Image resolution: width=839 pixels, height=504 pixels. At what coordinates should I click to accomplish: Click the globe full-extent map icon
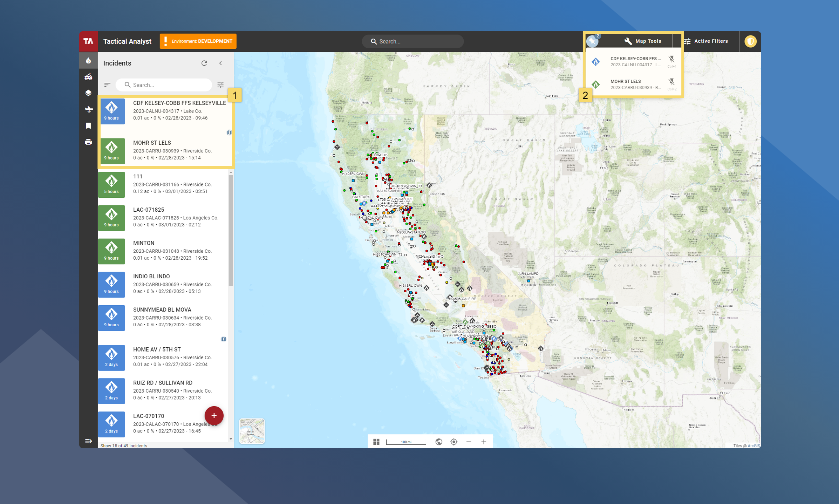point(438,442)
